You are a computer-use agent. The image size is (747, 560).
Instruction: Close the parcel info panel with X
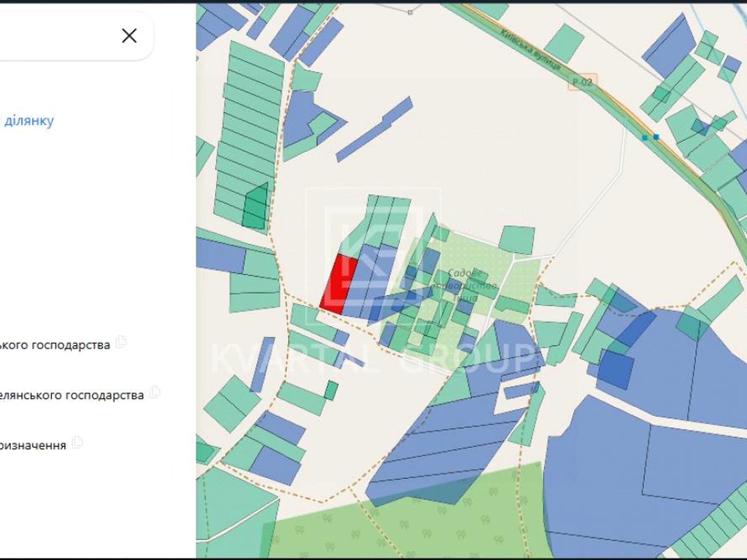(x=129, y=36)
